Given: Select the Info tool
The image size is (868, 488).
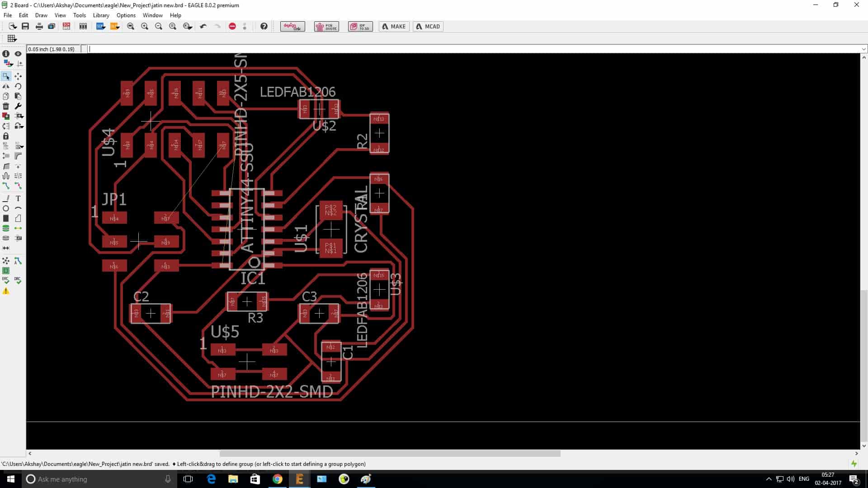Looking at the screenshot, I should pyautogui.click(x=6, y=54).
